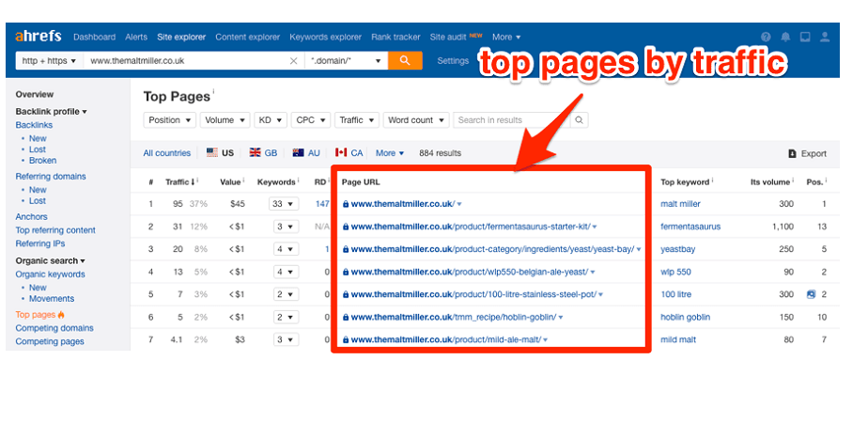
Task: Expand the More countries dropdown
Action: [390, 153]
